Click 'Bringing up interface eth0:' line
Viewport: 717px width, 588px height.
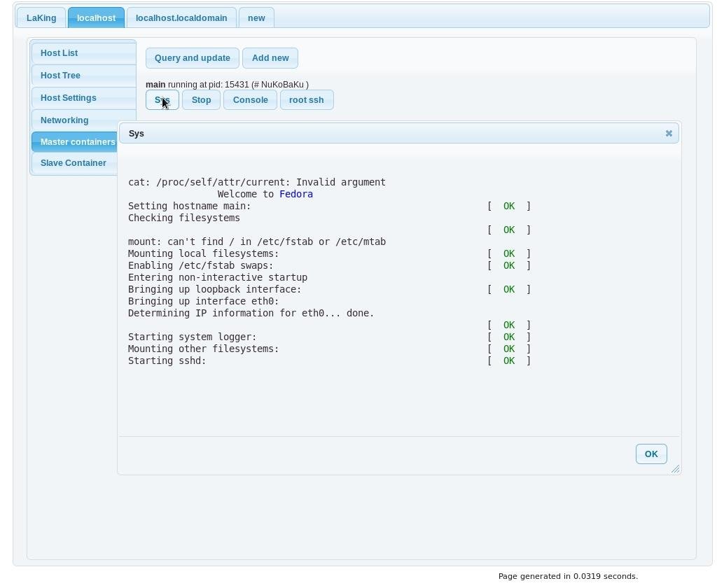[204, 301]
